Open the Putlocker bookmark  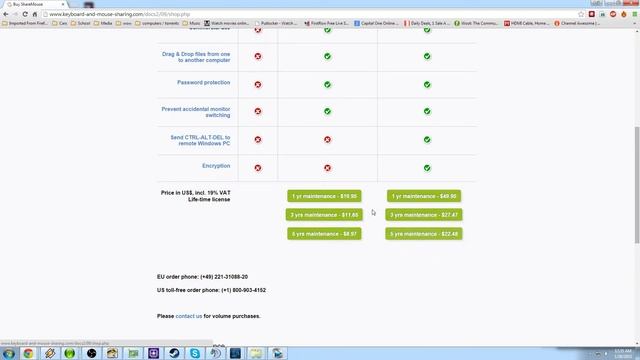[276, 23]
